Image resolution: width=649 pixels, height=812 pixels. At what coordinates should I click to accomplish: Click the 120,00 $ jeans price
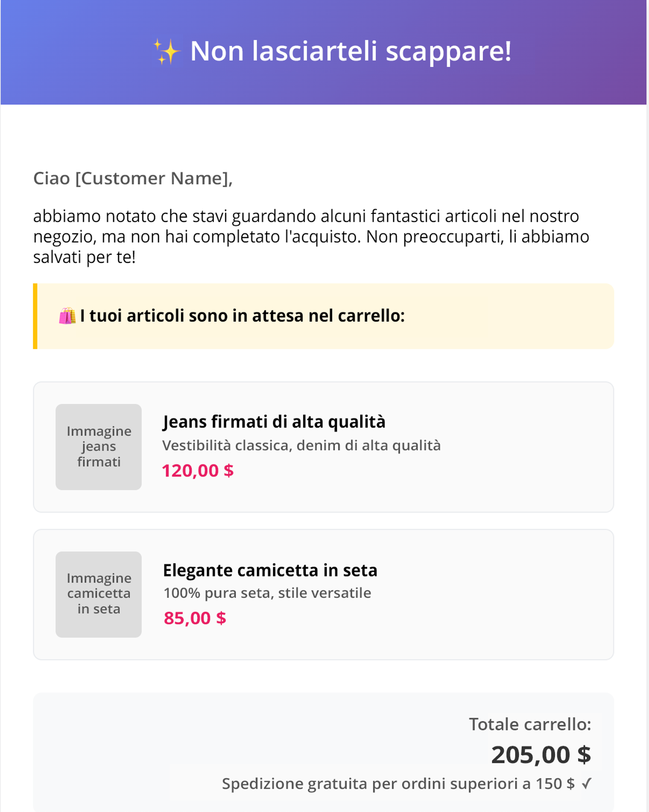198,471
